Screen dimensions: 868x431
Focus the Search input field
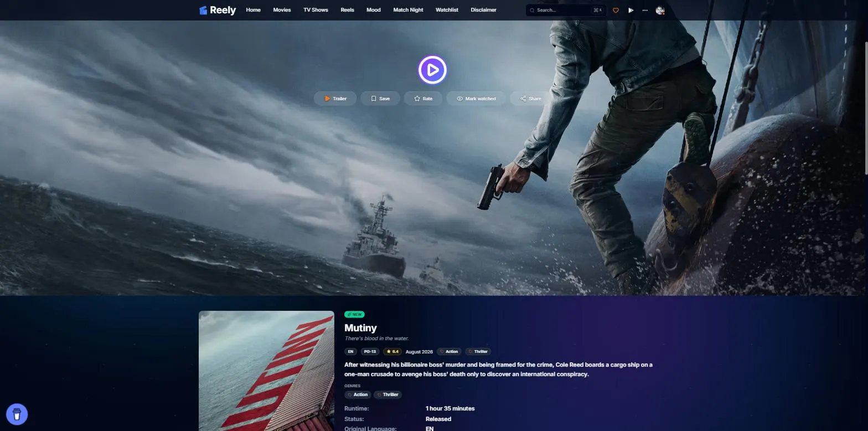[x=566, y=10]
